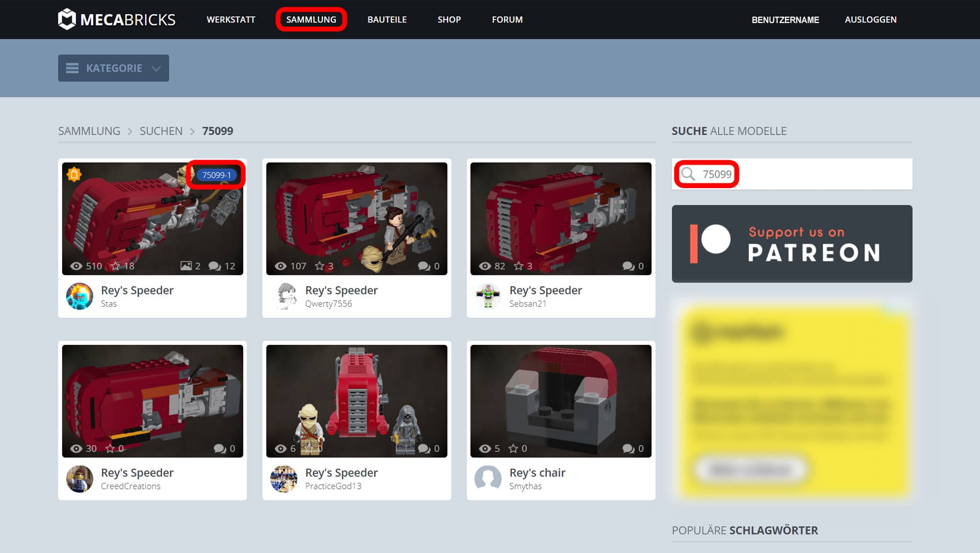Click star icon on Rey's chair
Viewport: 980px width, 553px height.
pos(513,448)
